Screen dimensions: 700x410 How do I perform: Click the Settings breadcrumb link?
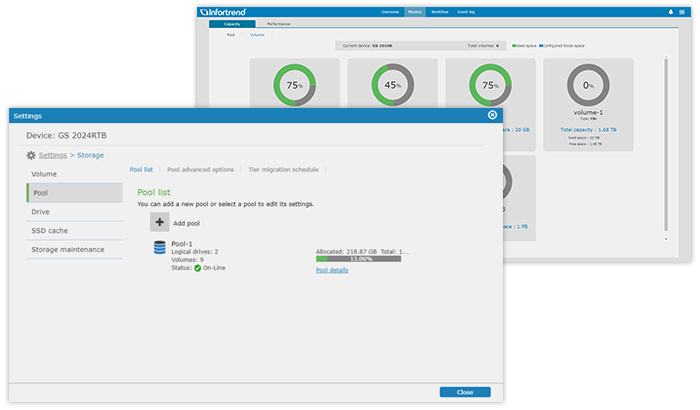[53, 155]
